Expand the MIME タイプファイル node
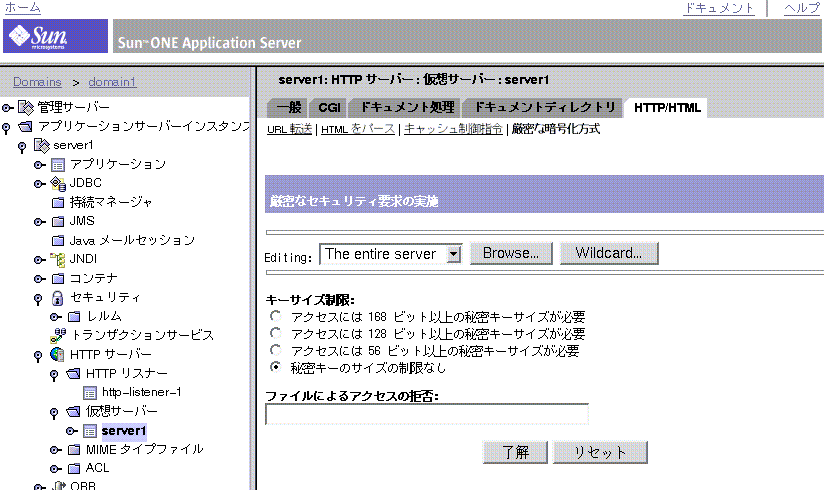 click(56, 451)
